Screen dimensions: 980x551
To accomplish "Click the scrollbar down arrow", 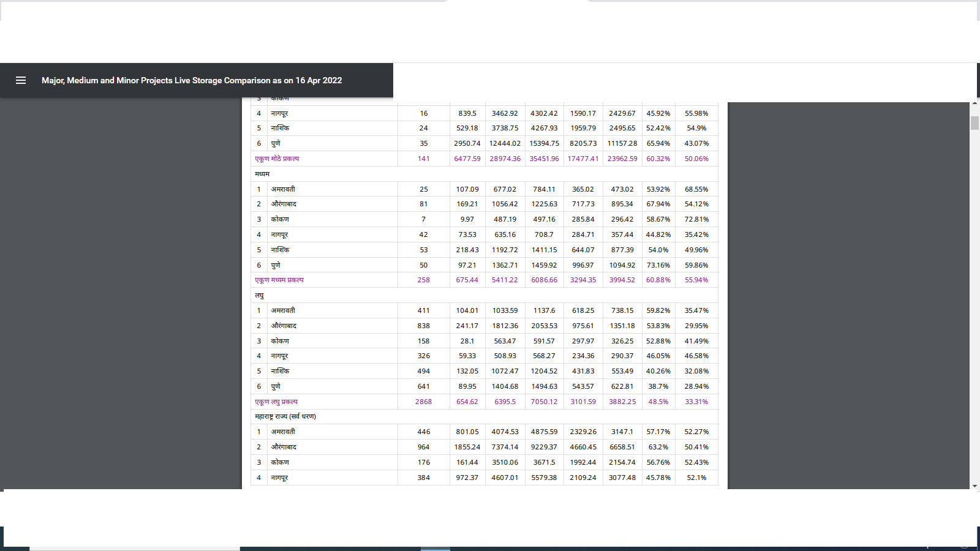I will pyautogui.click(x=974, y=486).
